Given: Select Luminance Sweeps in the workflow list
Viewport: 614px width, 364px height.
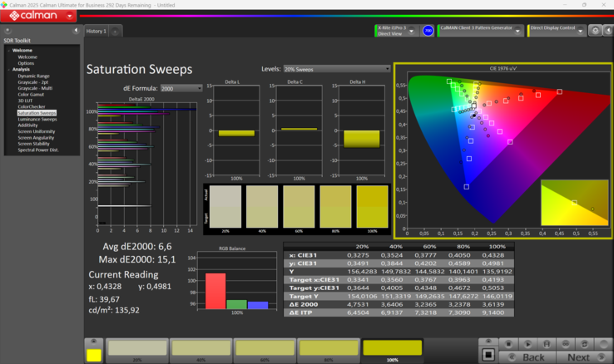Looking at the screenshot, I should (37, 119).
